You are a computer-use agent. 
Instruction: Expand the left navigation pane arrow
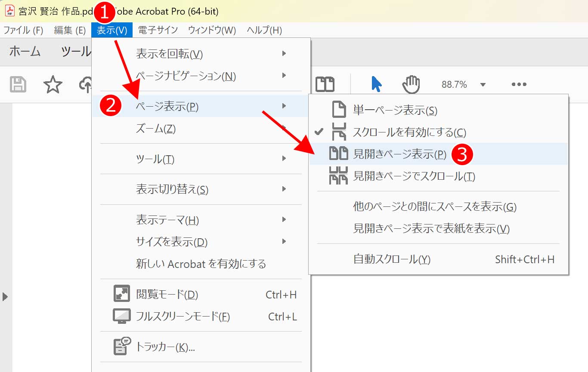[5, 296]
